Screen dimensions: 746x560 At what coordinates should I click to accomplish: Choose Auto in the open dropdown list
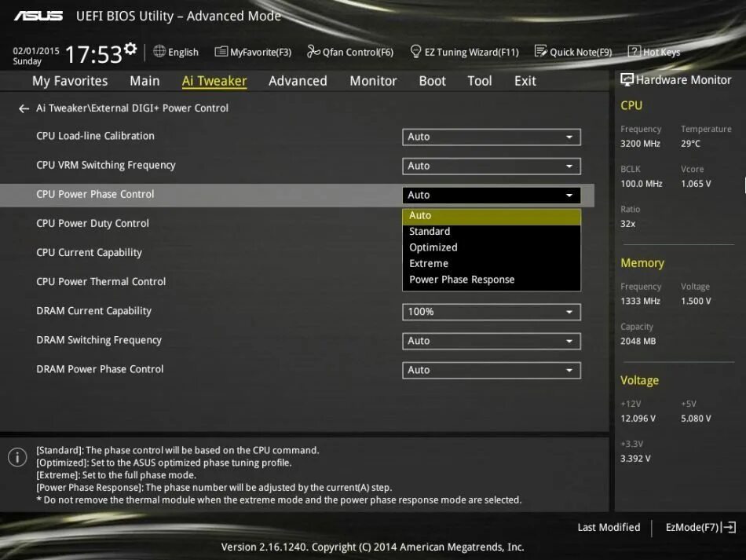click(x=492, y=216)
